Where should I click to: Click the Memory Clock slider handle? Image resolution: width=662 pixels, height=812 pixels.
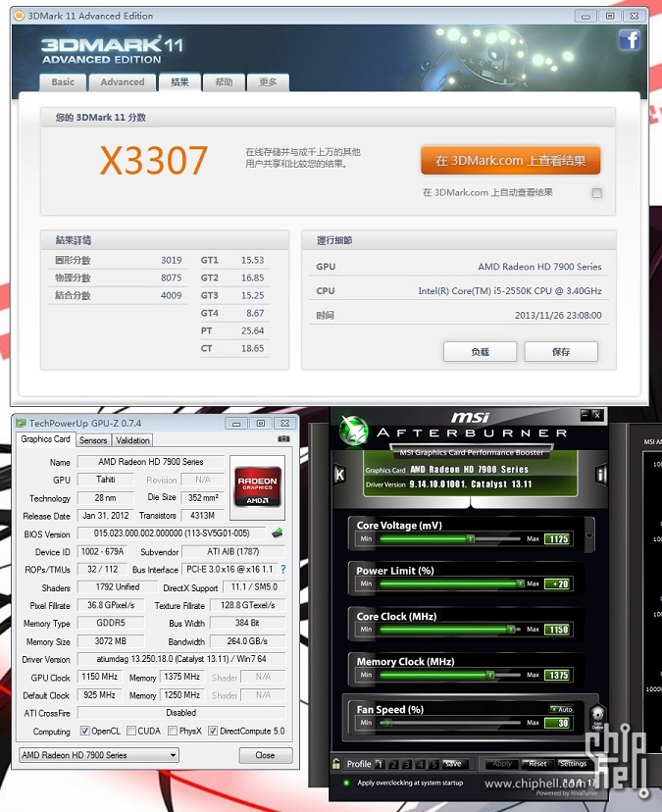point(490,675)
